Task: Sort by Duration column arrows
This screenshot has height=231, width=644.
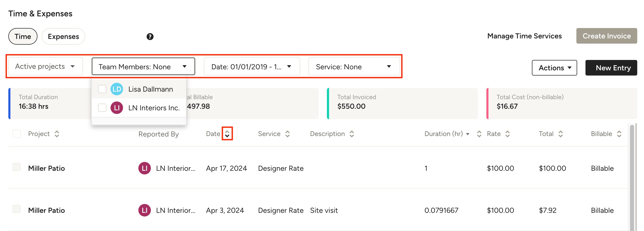Action: pos(479,134)
